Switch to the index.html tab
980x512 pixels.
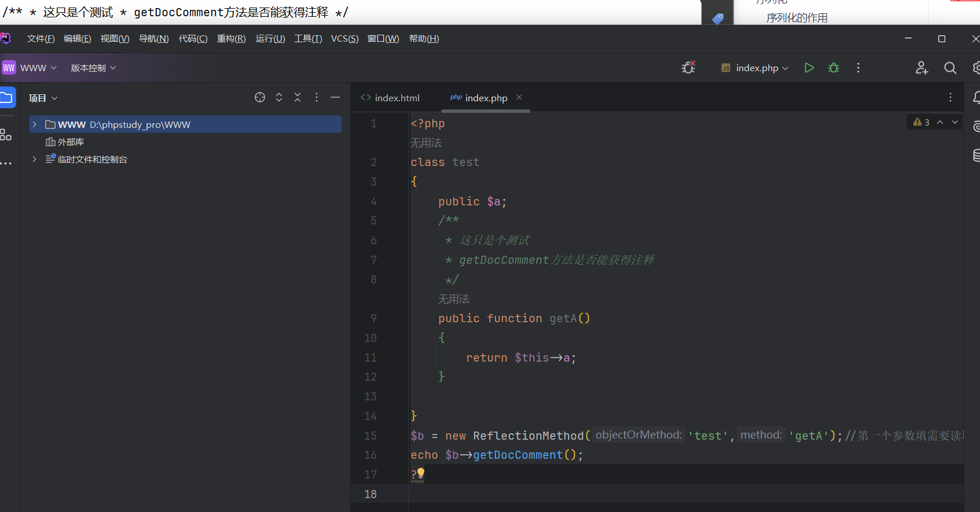[x=390, y=98]
